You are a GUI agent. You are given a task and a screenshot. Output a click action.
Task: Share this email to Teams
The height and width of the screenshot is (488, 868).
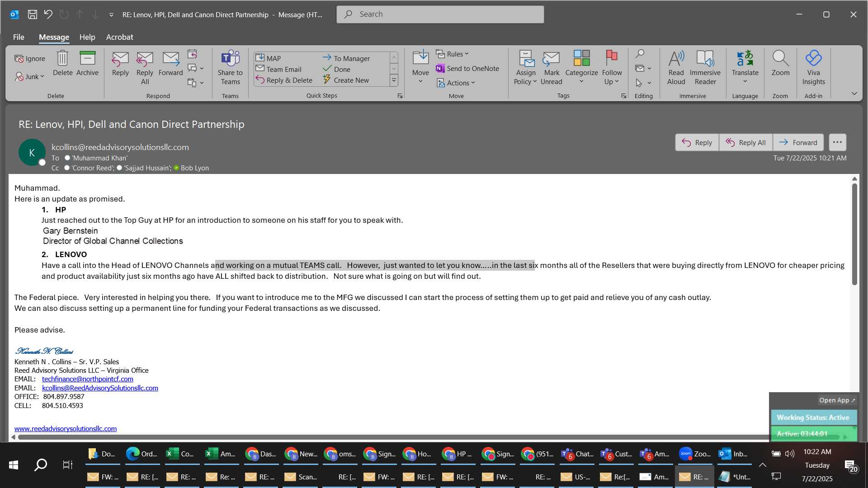[230, 68]
